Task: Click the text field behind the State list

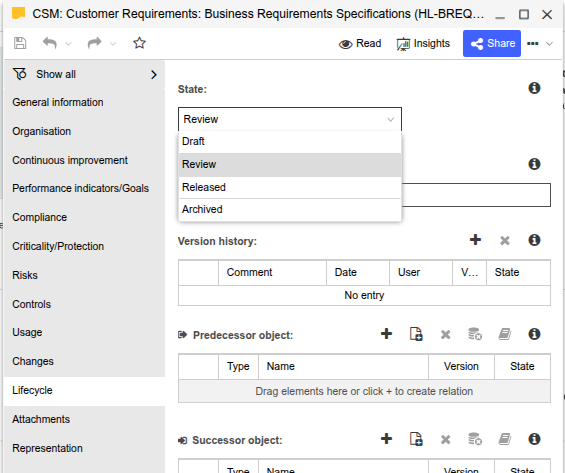Action: pyautogui.click(x=476, y=195)
